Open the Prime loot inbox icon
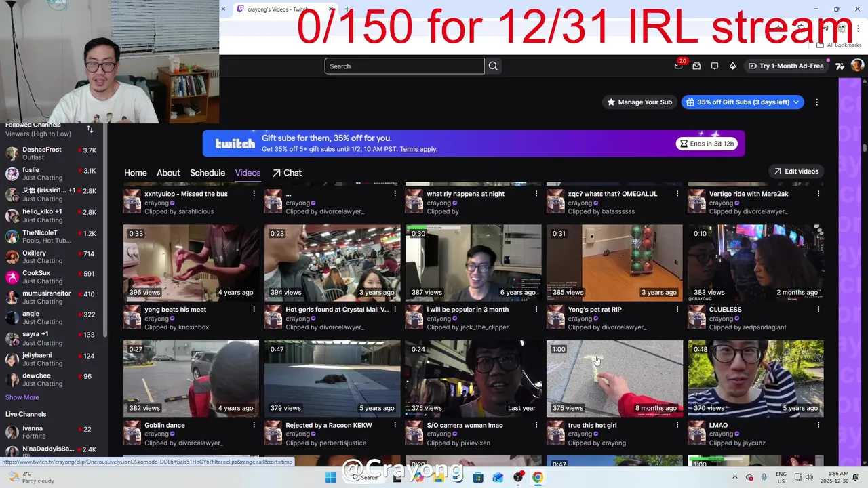The height and width of the screenshot is (488, 868). click(x=696, y=66)
